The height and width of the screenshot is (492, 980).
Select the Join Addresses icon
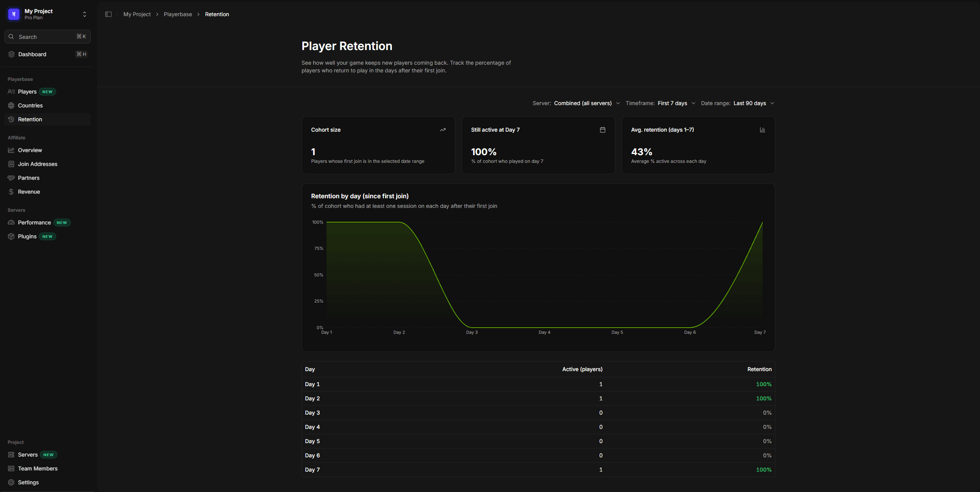[11, 164]
